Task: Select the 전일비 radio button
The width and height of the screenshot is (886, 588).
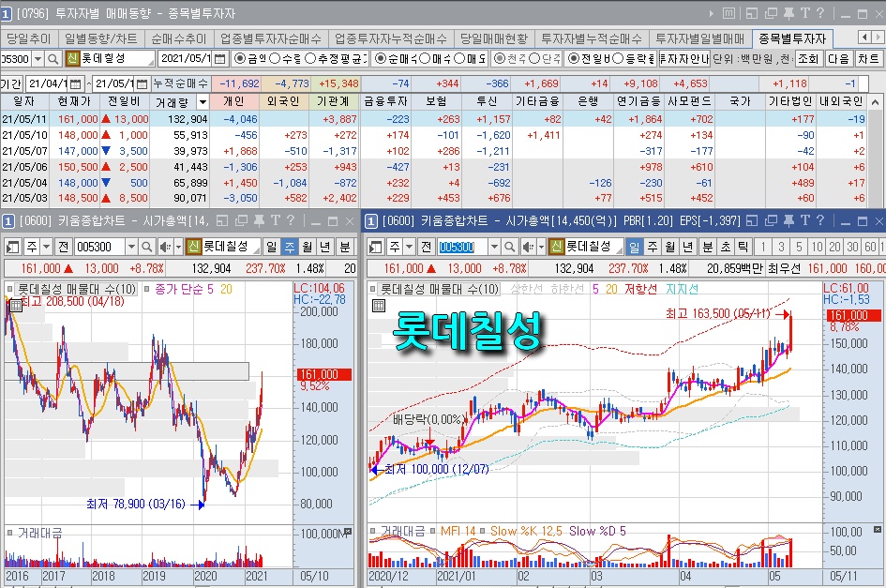Action: click(x=574, y=58)
